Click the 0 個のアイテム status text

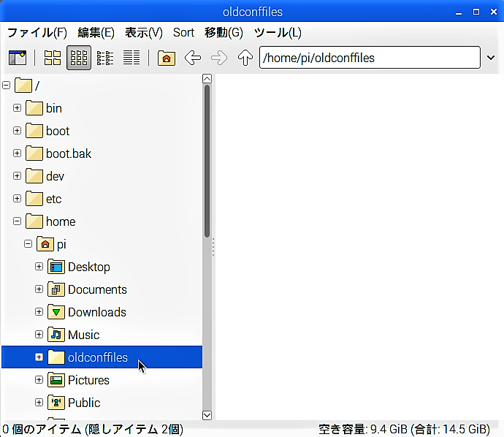pyautogui.click(x=93, y=429)
